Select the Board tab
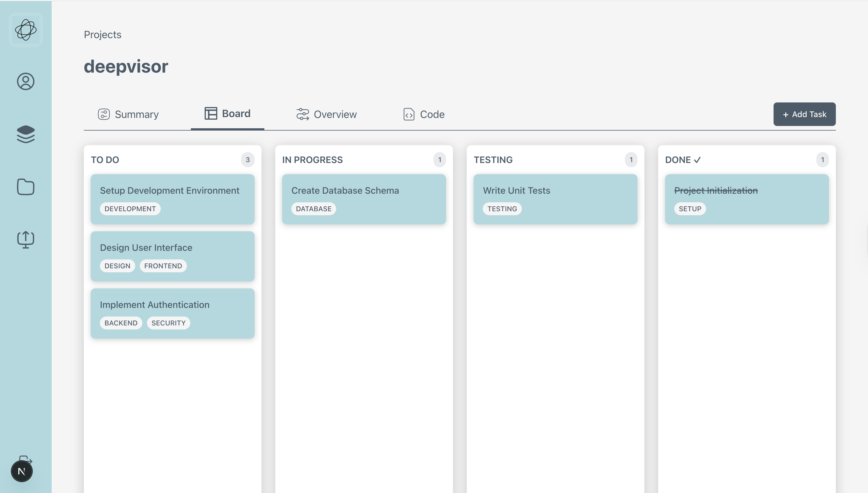Screen dimensions: 868x493 coord(228,114)
